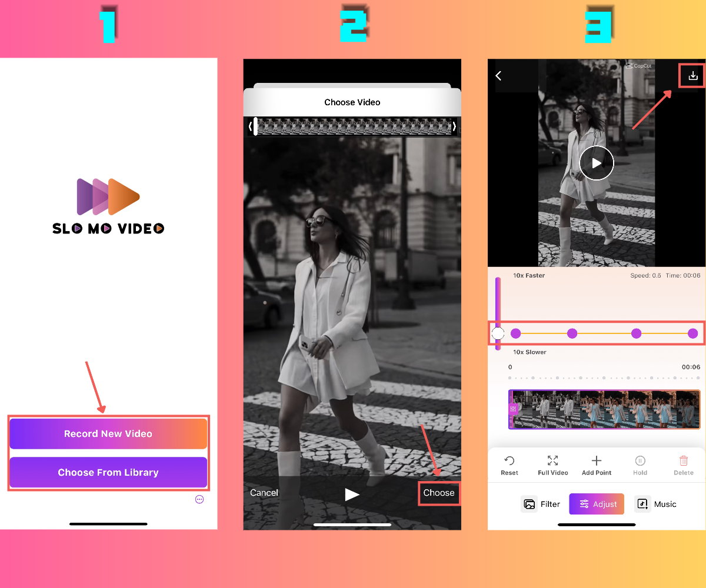Click the clip filmstrip timeline
This screenshot has height=588, width=706.
pyautogui.click(x=604, y=409)
